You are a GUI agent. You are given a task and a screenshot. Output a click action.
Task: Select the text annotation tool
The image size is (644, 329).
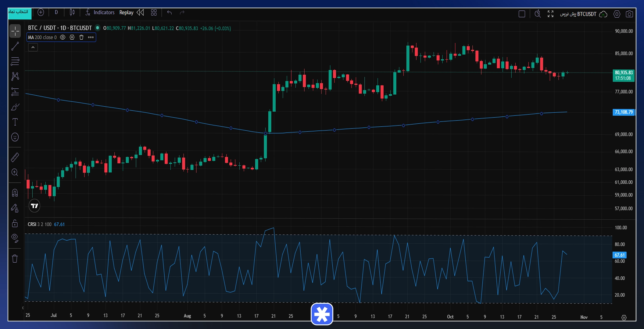tap(15, 122)
